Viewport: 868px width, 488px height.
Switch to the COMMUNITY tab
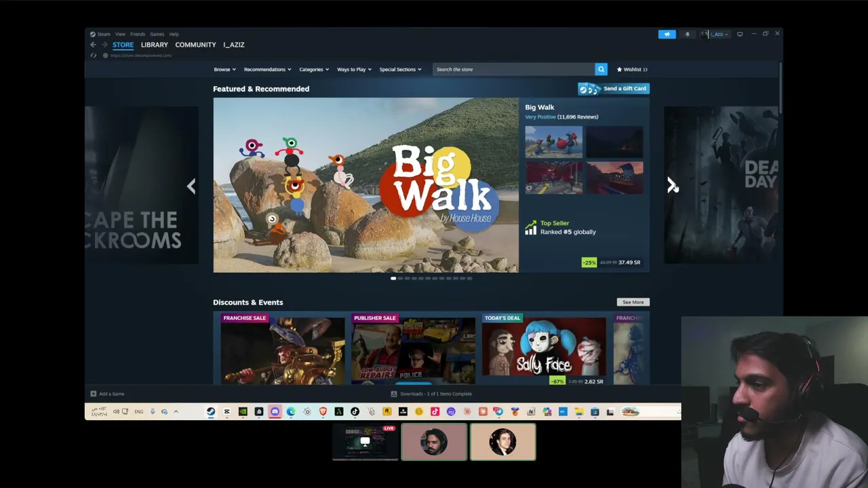(195, 45)
